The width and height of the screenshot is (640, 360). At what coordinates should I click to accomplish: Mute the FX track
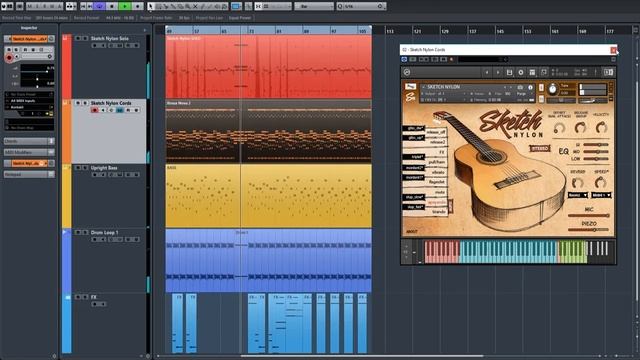pyautogui.click(x=78, y=297)
